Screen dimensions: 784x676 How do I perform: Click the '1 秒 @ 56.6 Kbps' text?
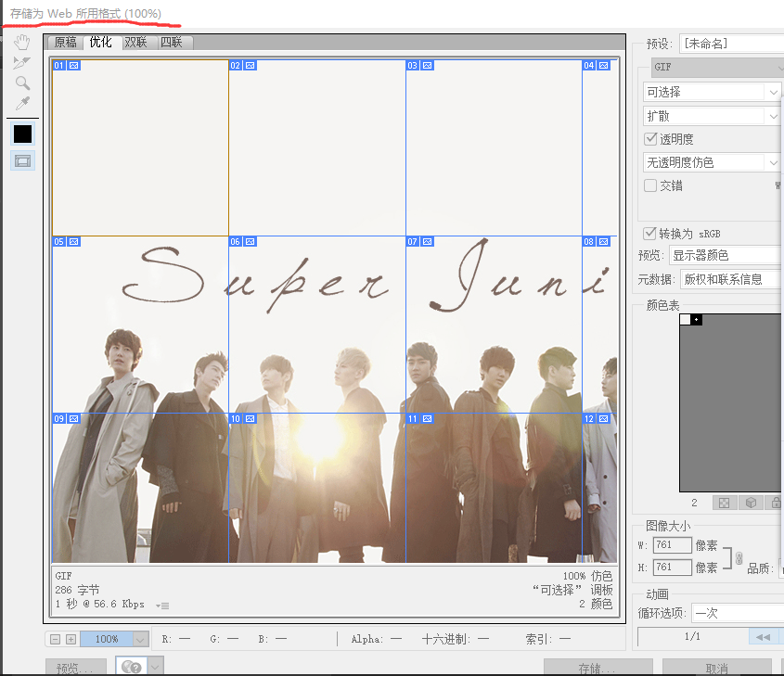tap(99, 604)
